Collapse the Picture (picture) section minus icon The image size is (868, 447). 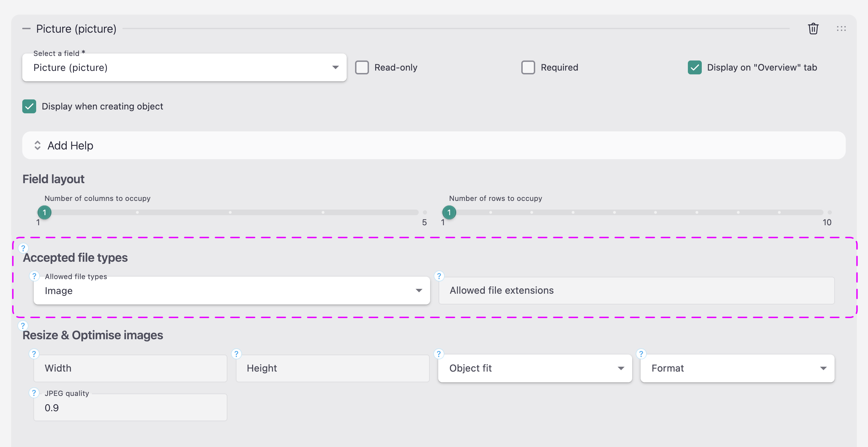point(26,29)
